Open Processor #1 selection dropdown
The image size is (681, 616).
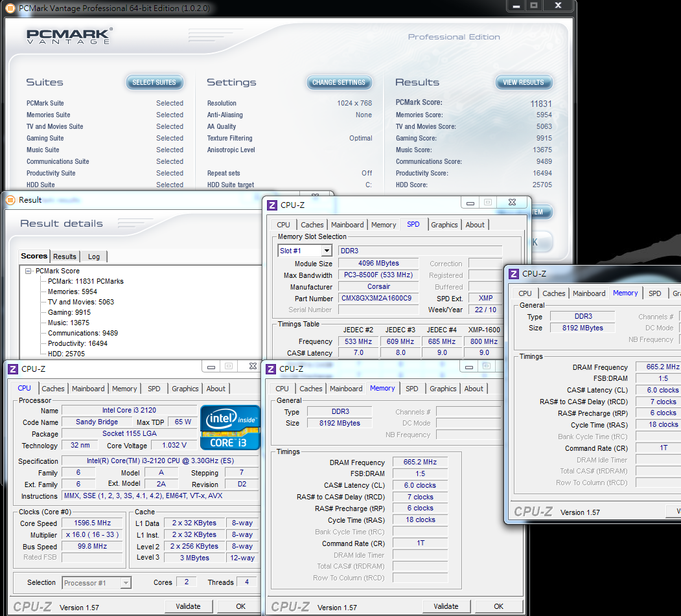click(126, 582)
